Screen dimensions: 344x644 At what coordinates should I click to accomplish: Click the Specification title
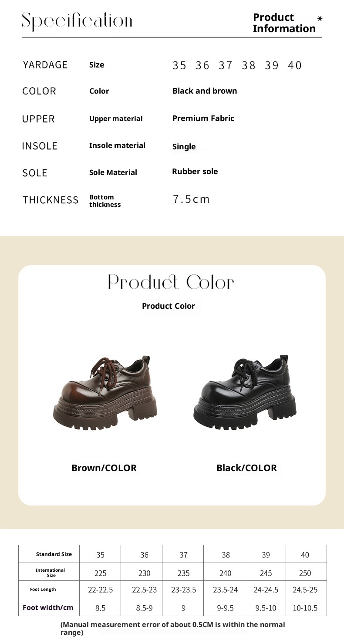pyautogui.click(x=77, y=21)
